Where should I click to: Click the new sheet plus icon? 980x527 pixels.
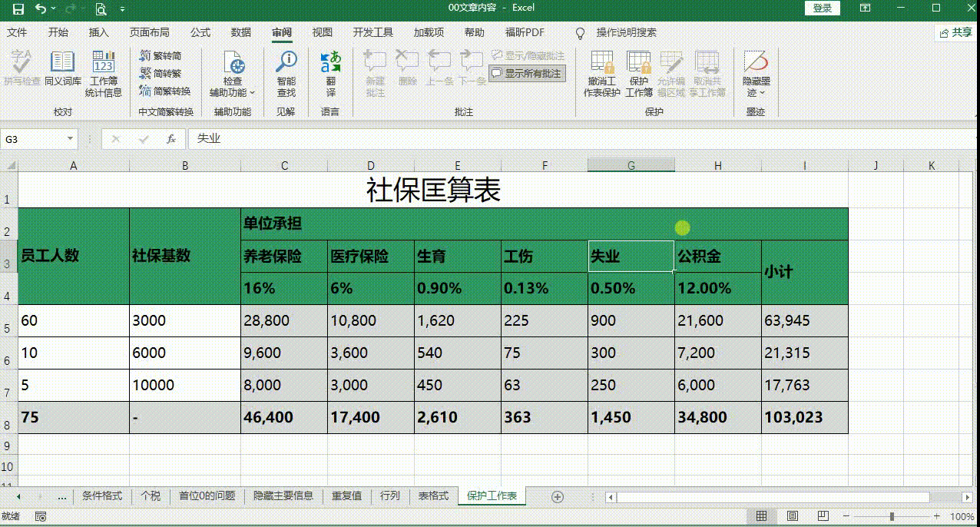(x=558, y=497)
